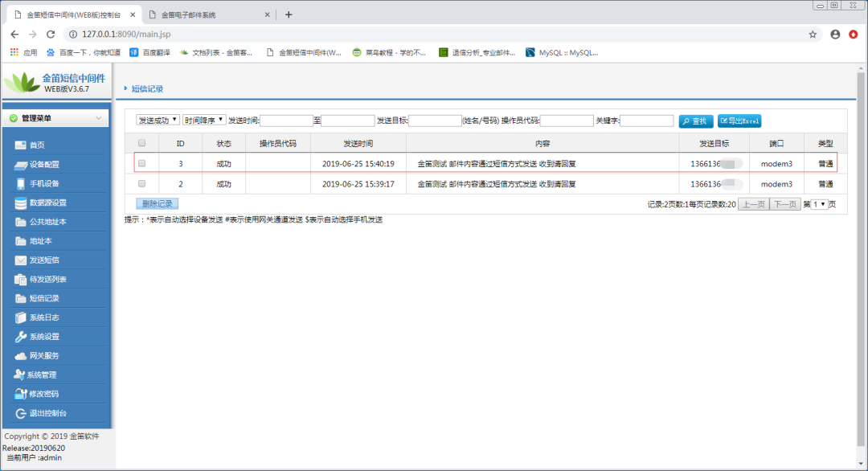The image size is (868, 471).
Task: Open the 公共地址本 folder icon
Action: click(x=20, y=222)
